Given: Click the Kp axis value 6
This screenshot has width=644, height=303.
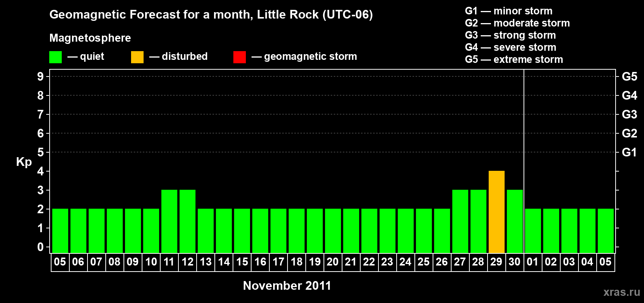Looking at the screenshot, I should pyautogui.click(x=41, y=133).
